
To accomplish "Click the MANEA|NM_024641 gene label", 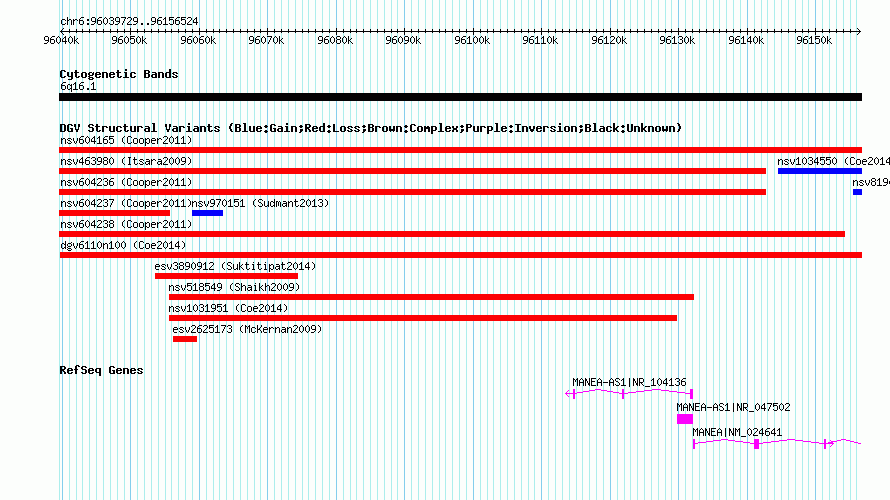I will point(737,432).
